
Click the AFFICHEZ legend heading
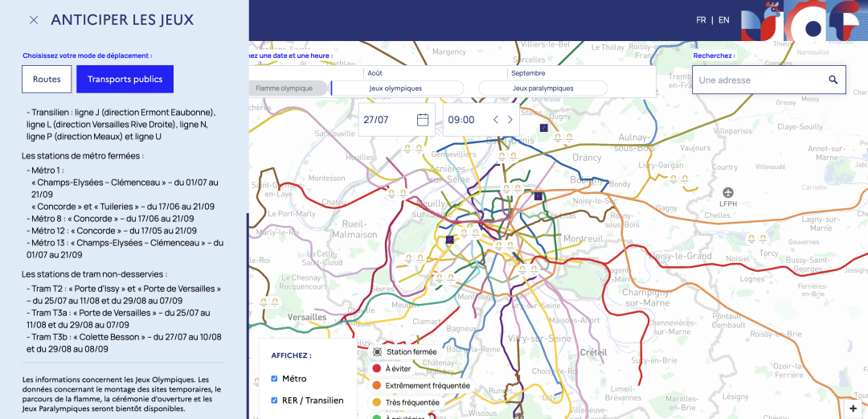pos(291,355)
